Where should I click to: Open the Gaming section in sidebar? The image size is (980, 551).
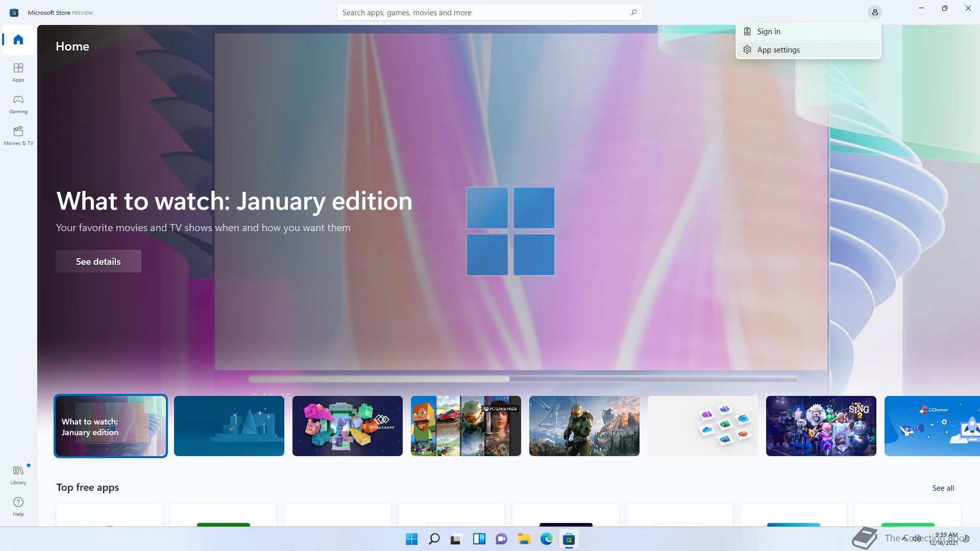pos(18,104)
